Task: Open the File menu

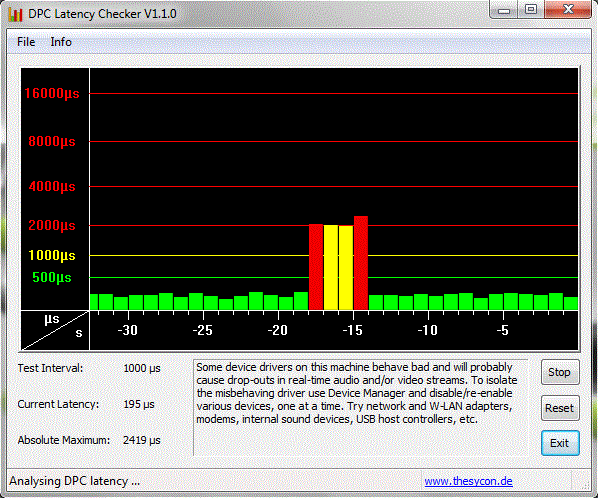Action: [x=26, y=42]
